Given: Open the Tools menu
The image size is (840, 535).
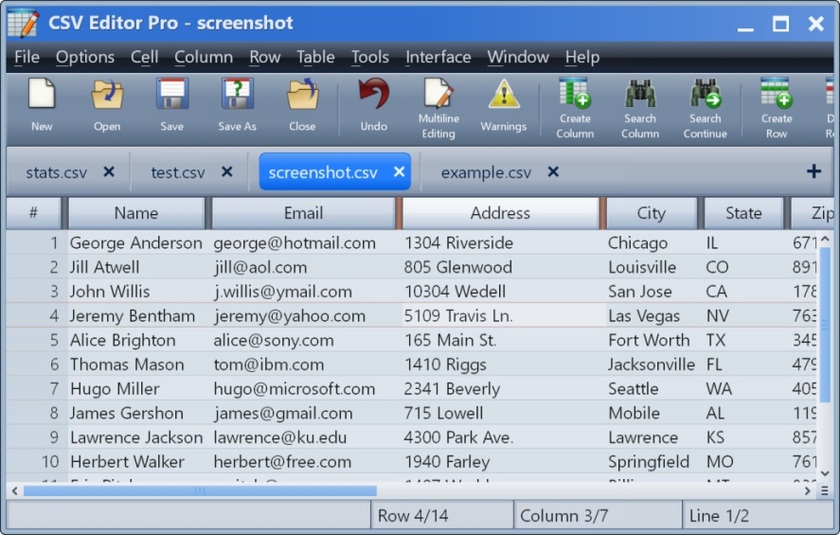Looking at the screenshot, I should coord(370,57).
